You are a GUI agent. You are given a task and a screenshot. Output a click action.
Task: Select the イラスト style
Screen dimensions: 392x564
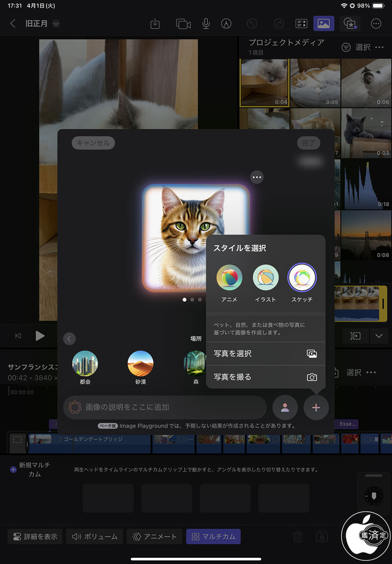pyautogui.click(x=266, y=279)
